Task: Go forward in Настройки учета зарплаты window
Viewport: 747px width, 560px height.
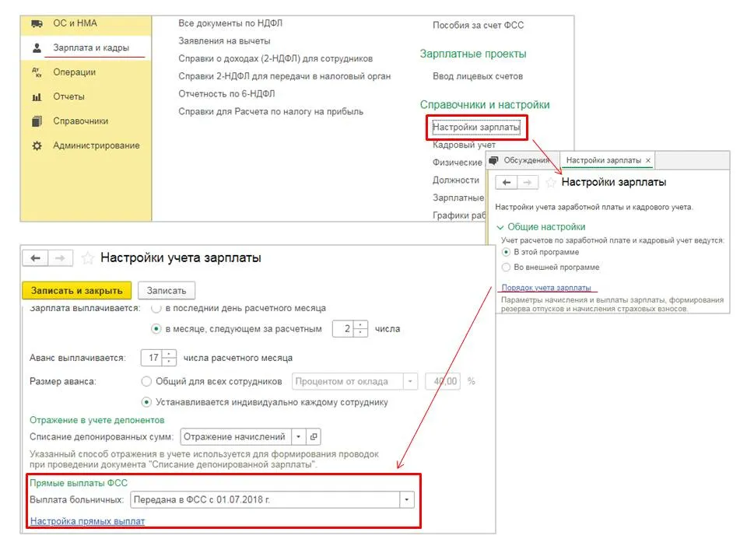Action: [60, 258]
